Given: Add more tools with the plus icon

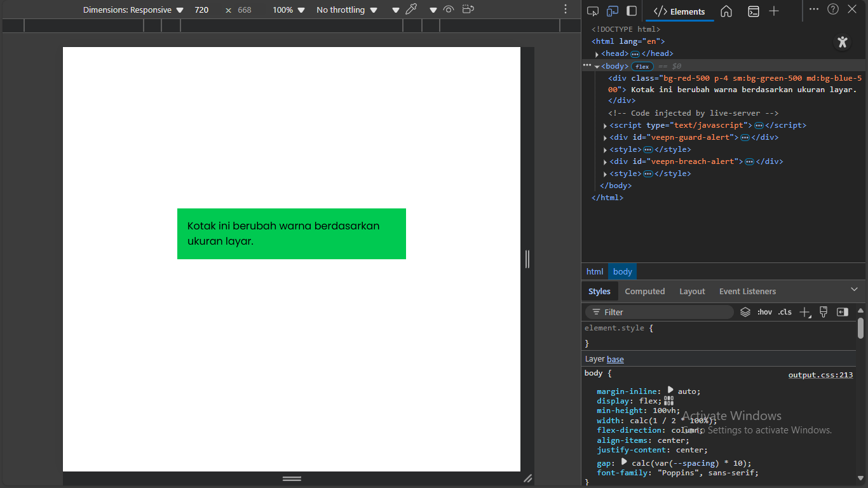Looking at the screenshot, I should coord(774,11).
